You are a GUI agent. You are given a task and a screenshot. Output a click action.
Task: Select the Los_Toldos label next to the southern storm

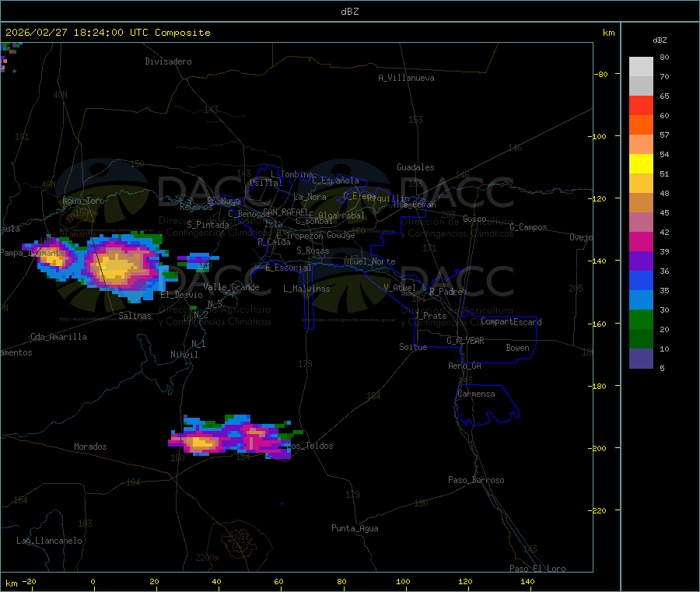tap(310, 446)
